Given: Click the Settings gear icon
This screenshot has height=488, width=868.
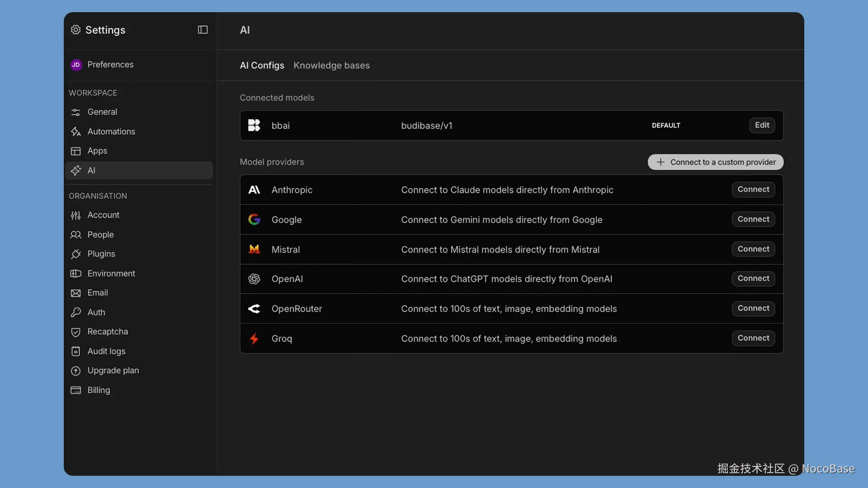Looking at the screenshot, I should click(75, 30).
